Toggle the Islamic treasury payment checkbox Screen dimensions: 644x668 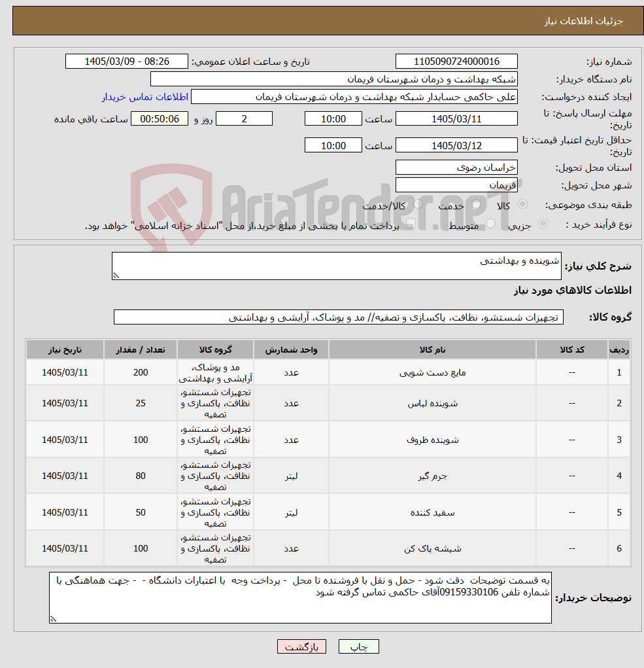(411, 224)
